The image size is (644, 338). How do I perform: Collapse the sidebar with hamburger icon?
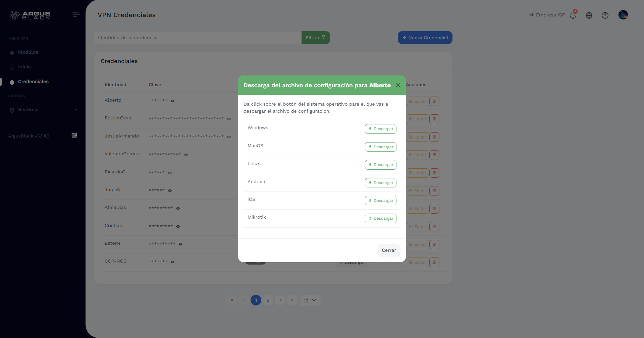[76, 15]
